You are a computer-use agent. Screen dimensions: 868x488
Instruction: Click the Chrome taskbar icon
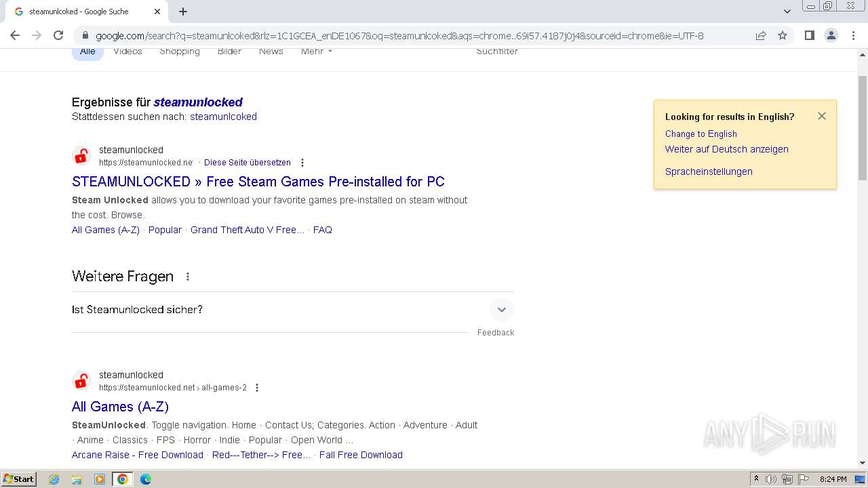click(x=123, y=479)
